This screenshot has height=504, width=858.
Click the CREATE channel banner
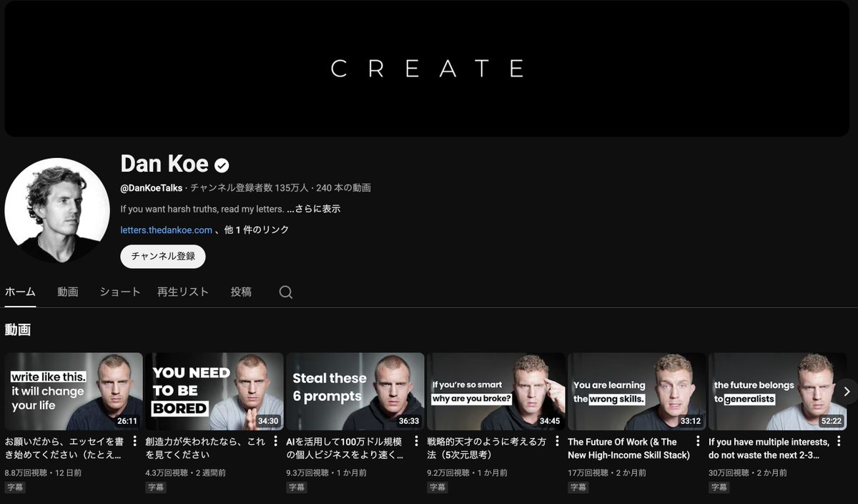427,69
